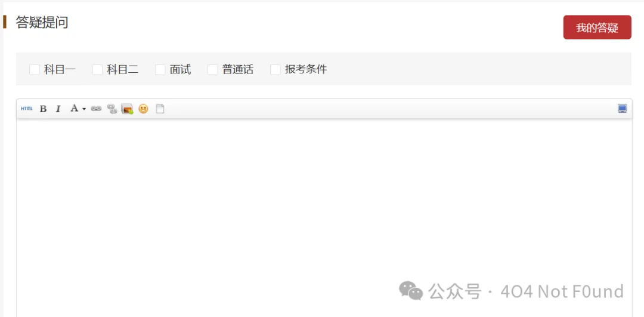Click inside the question text editor area

tap(324, 217)
